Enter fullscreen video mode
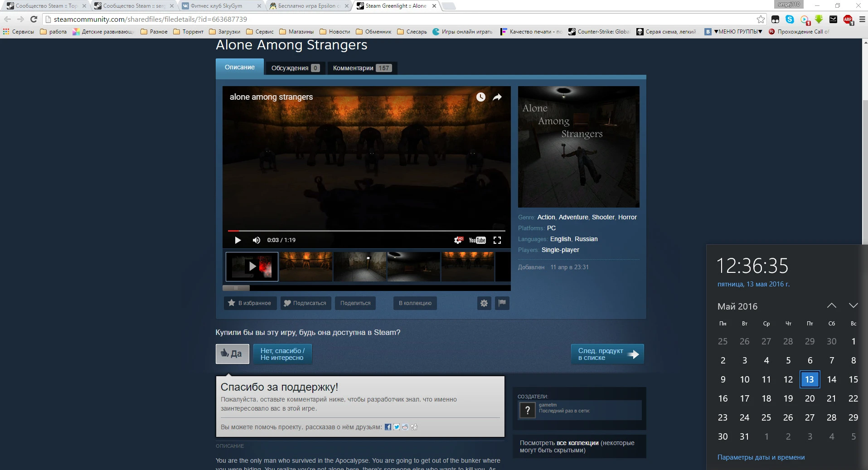 pos(497,240)
